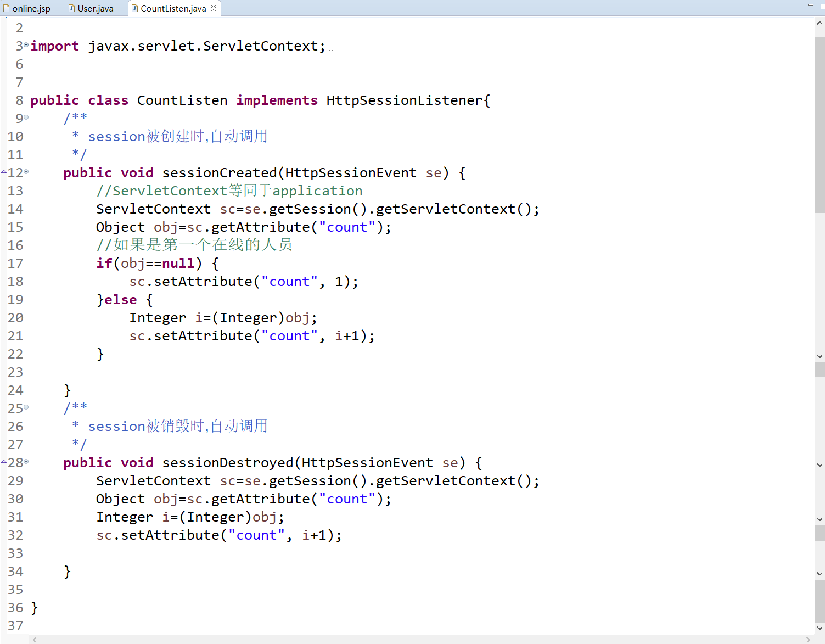
Task: Close the CountListen.java tab
Action: click(214, 8)
